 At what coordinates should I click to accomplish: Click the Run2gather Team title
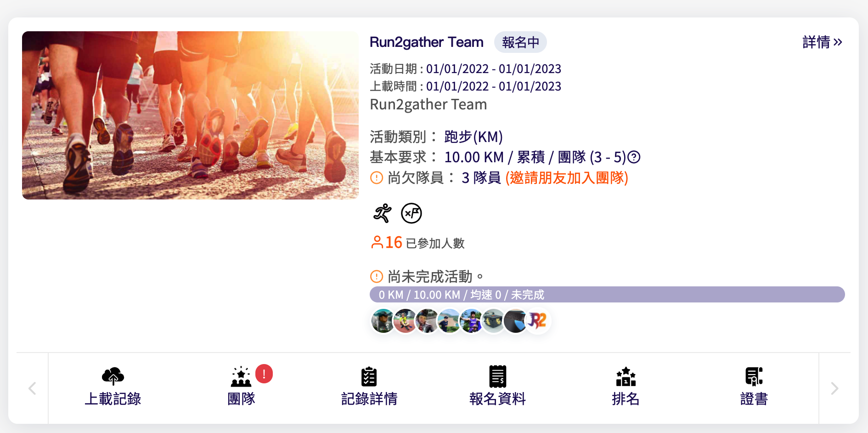point(427,42)
